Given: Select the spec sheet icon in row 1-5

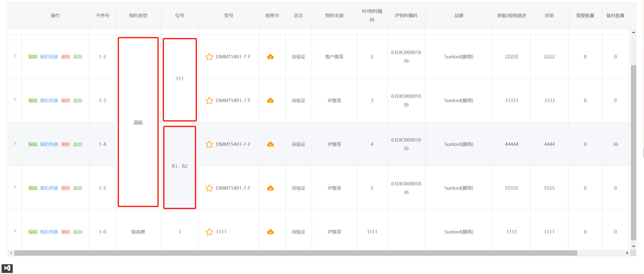Looking at the screenshot, I should coord(270,188).
